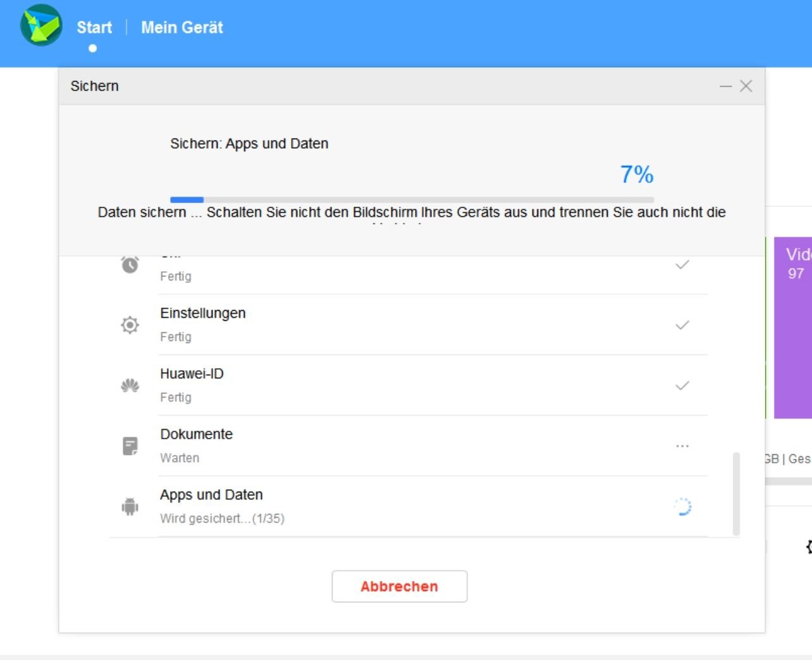This screenshot has width=812, height=660.
Task: Click the 'Sichern: Apps und Daten' heading
Action: click(x=249, y=144)
